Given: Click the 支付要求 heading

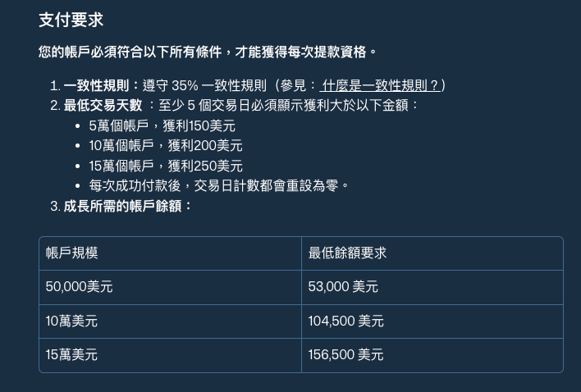Looking at the screenshot, I should 71,21.
